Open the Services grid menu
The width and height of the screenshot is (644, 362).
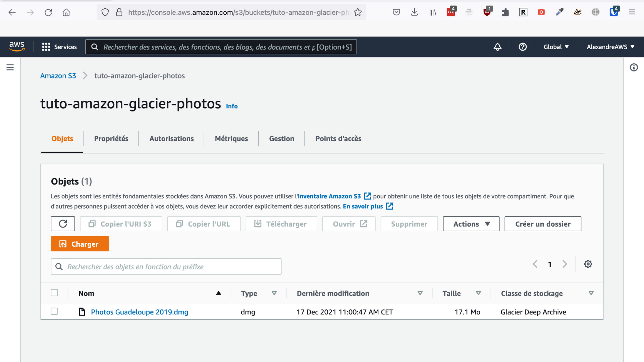click(59, 47)
